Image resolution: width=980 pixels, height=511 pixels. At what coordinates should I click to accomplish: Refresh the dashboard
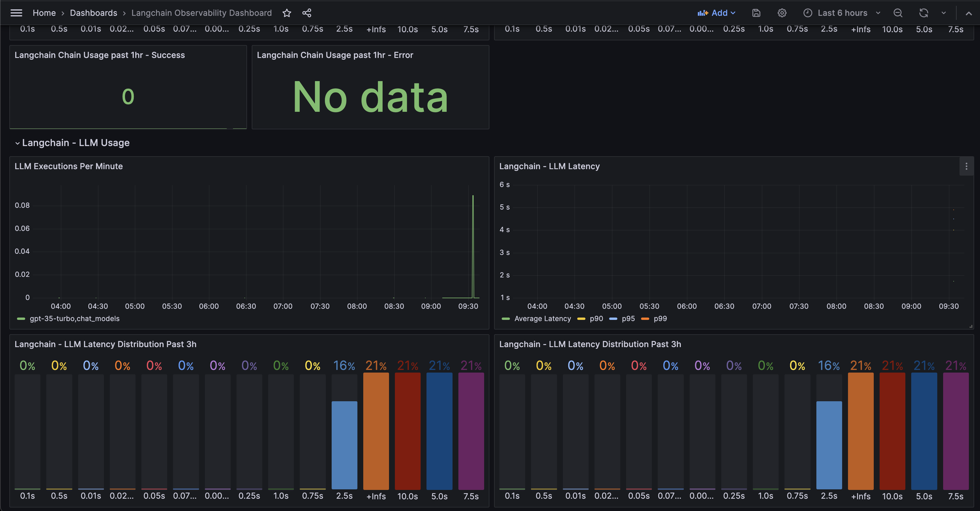point(923,13)
